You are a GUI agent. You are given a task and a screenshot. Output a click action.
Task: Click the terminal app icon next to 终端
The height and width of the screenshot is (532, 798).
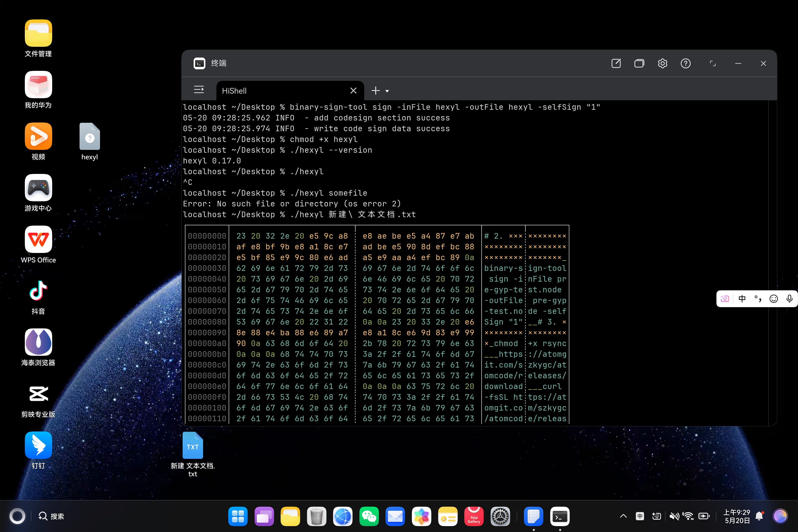[x=199, y=63]
